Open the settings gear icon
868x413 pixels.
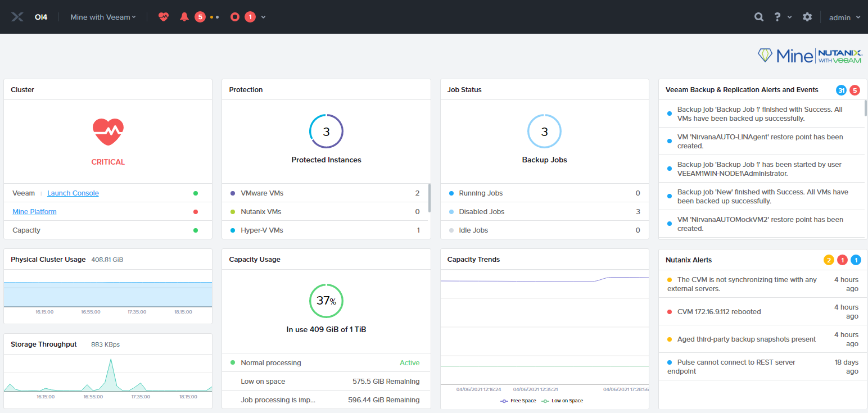[x=807, y=17]
